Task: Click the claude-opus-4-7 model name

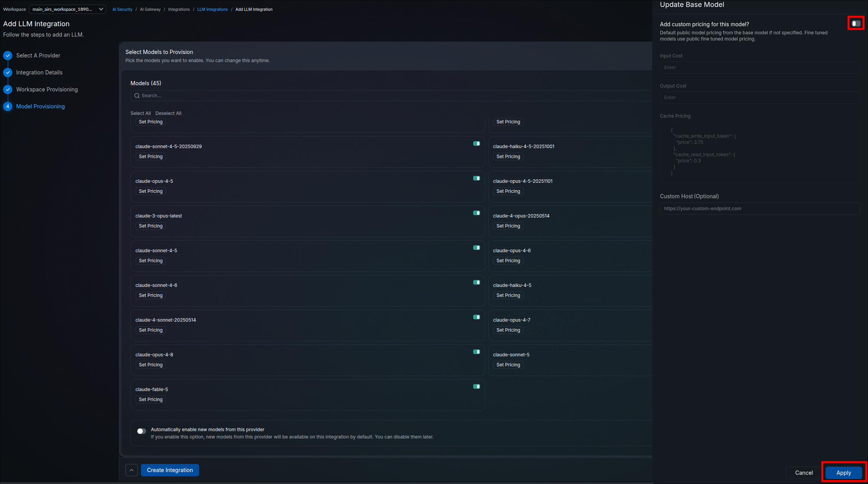Action: 512,320
